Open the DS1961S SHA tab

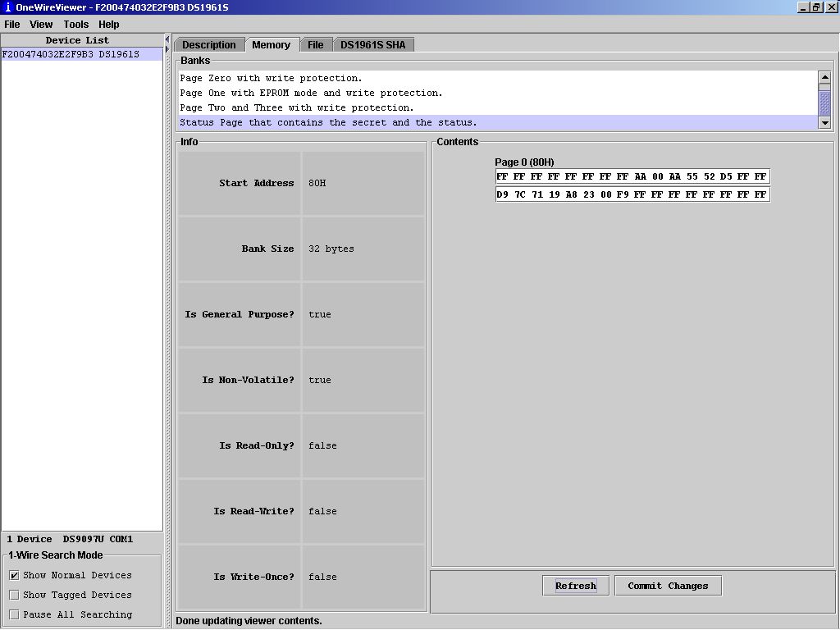tap(373, 45)
